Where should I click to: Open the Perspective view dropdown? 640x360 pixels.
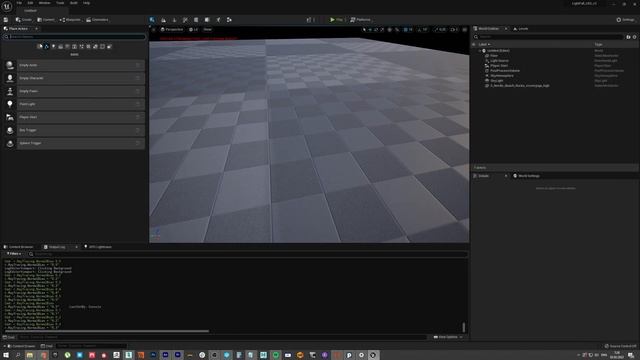click(x=172, y=29)
